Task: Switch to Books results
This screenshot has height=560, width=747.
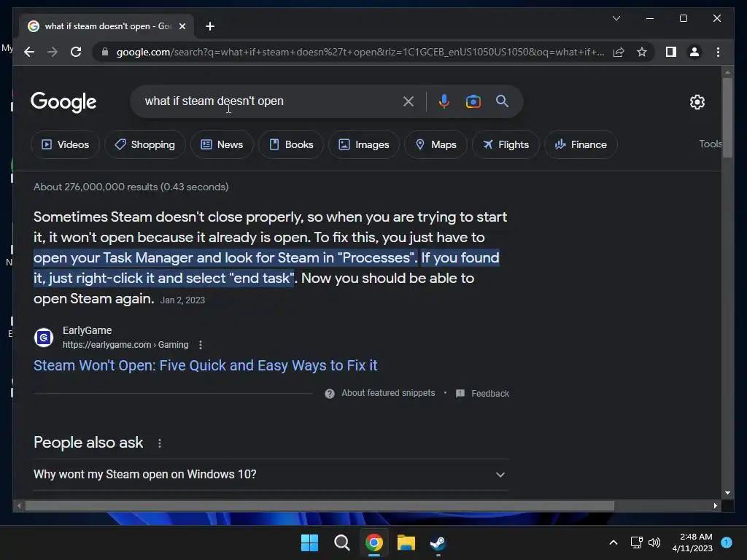Action: pyautogui.click(x=291, y=144)
